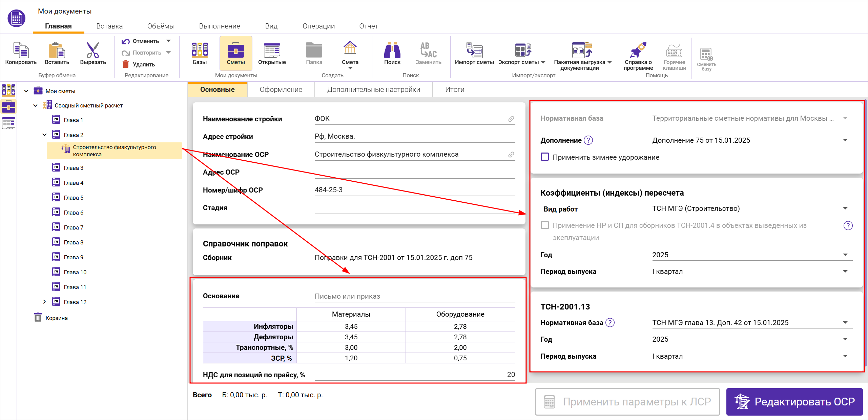Enable Применить зимнее удорожание checkbox
This screenshot has width=868, height=420.
click(545, 157)
